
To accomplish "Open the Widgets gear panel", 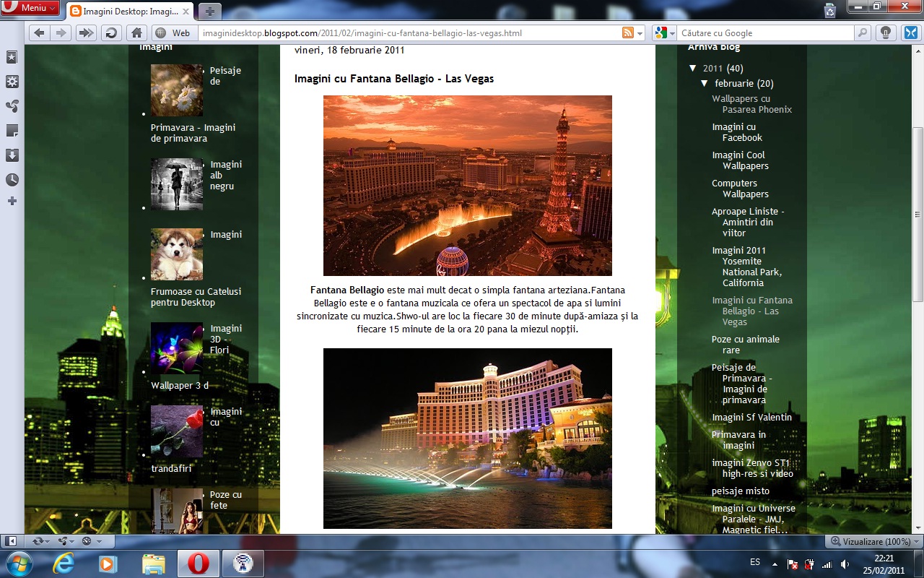I will click(x=12, y=82).
